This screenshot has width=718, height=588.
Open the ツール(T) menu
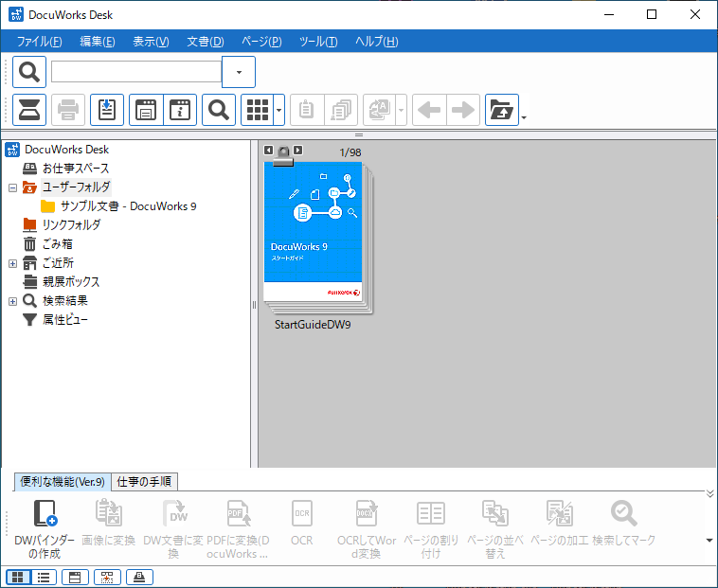point(318,42)
